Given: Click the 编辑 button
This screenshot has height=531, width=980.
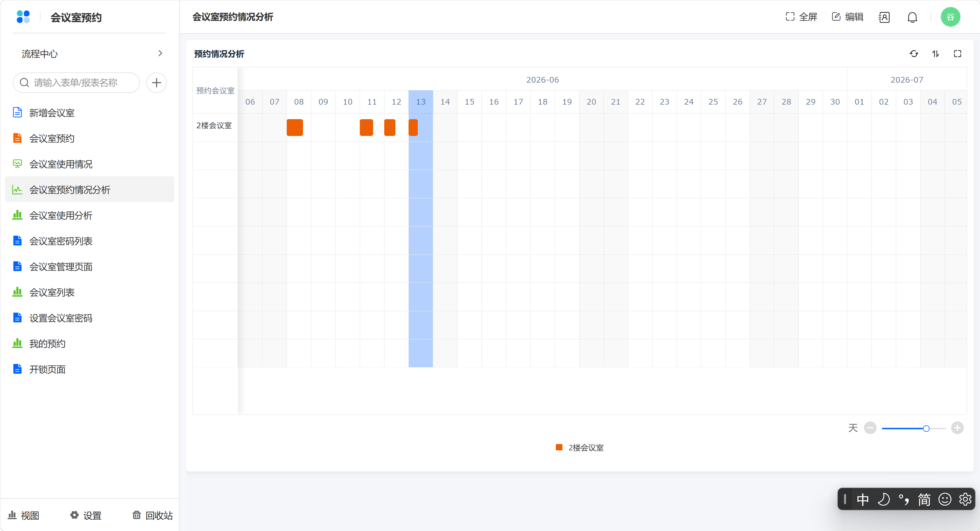Looking at the screenshot, I should [848, 17].
